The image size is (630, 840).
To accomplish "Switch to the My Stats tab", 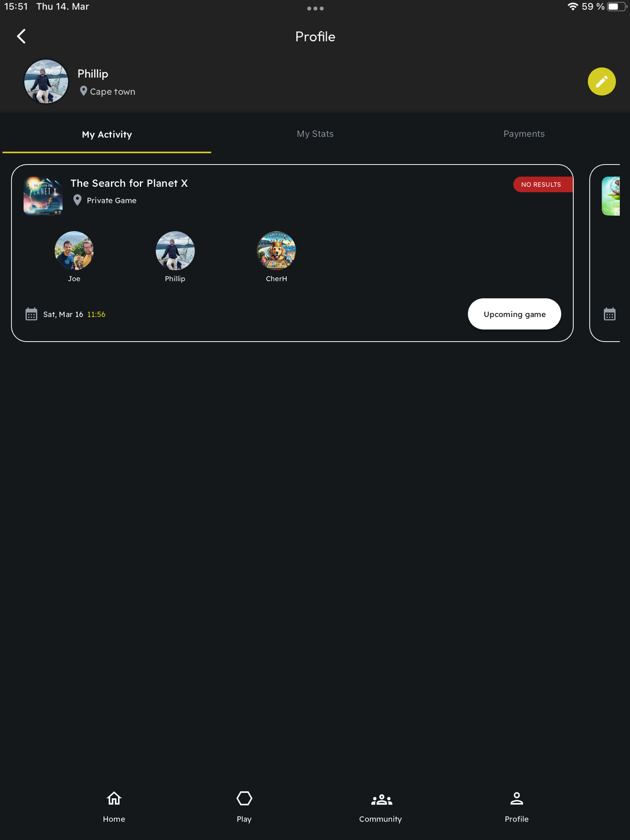I will pyautogui.click(x=315, y=134).
